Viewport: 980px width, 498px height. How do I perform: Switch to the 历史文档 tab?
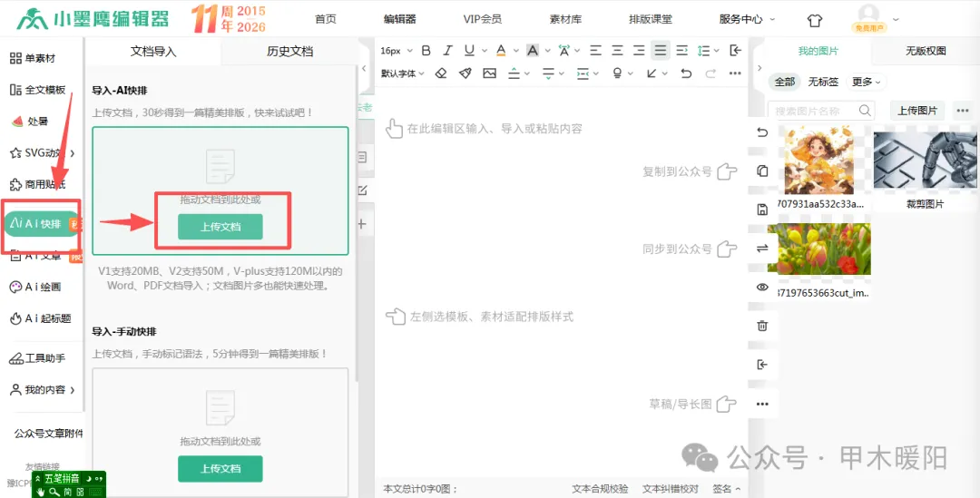(x=289, y=51)
